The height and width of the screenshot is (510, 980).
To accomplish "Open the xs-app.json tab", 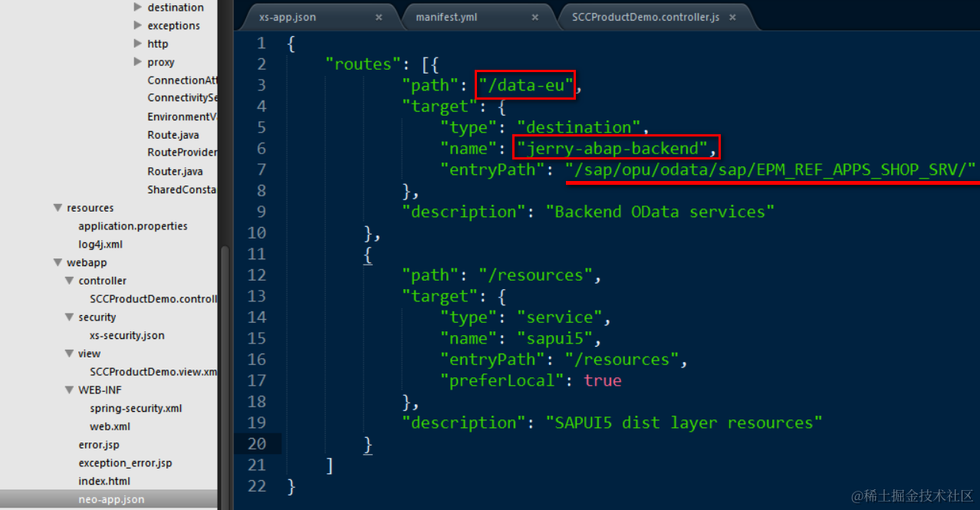I will coord(287,17).
